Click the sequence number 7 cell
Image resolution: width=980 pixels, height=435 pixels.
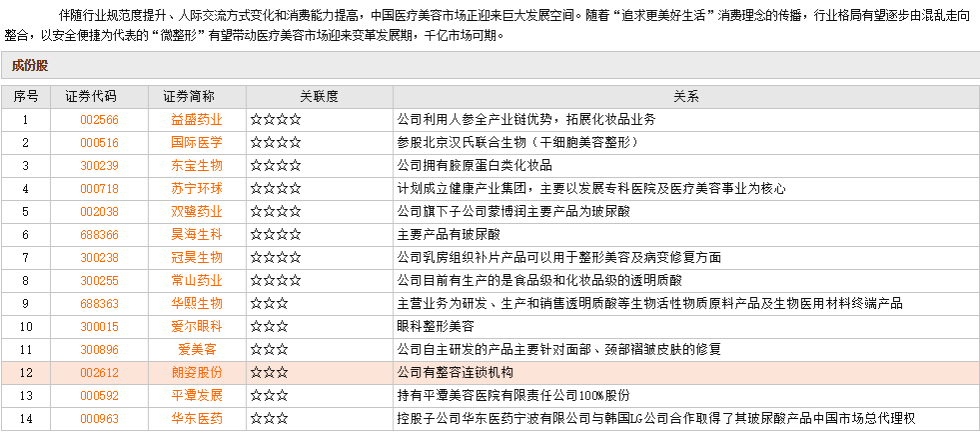click(26, 257)
